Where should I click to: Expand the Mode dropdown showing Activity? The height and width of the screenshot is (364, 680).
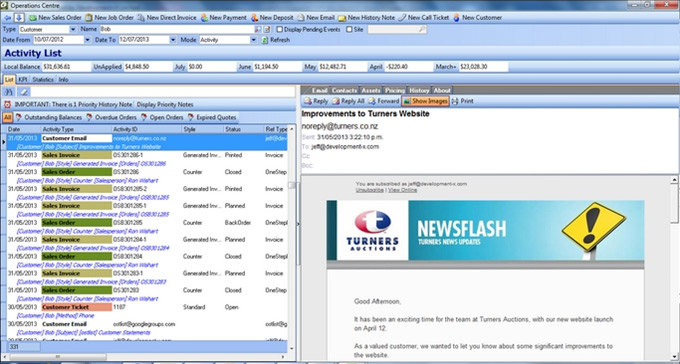(x=254, y=40)
